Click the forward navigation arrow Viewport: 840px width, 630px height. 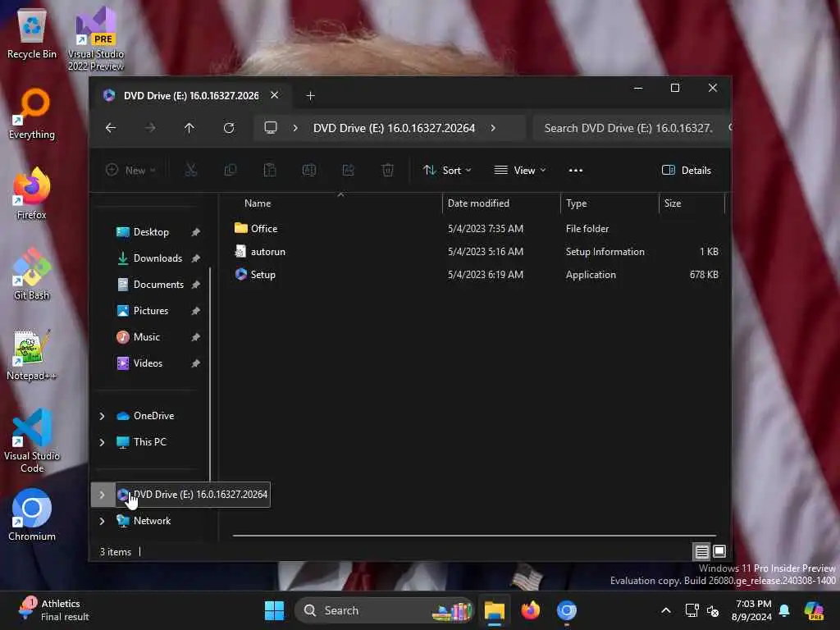[150, 128]
